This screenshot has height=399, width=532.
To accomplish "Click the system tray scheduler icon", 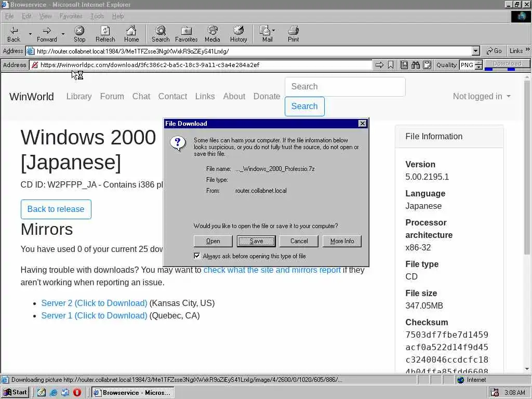I will pyautogui.click(x=495, y=393).
